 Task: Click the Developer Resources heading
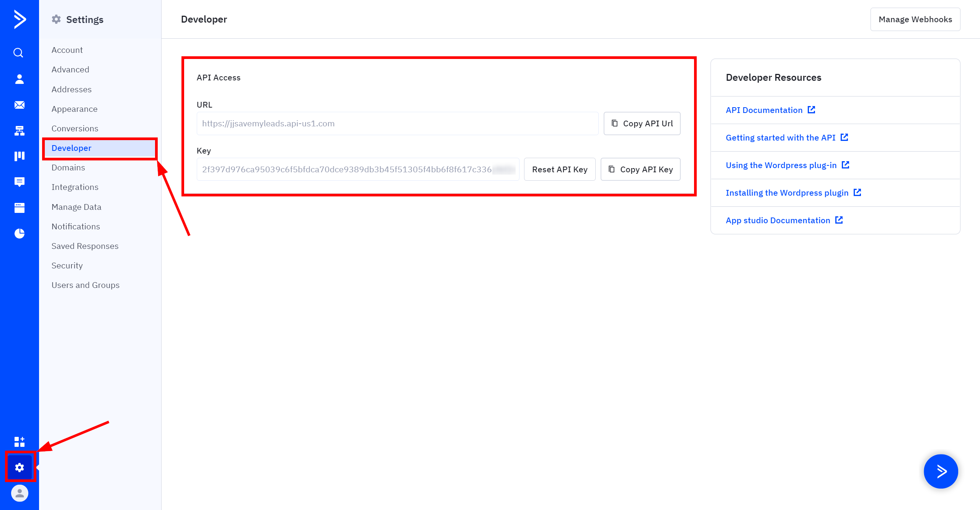coord(774,77)
